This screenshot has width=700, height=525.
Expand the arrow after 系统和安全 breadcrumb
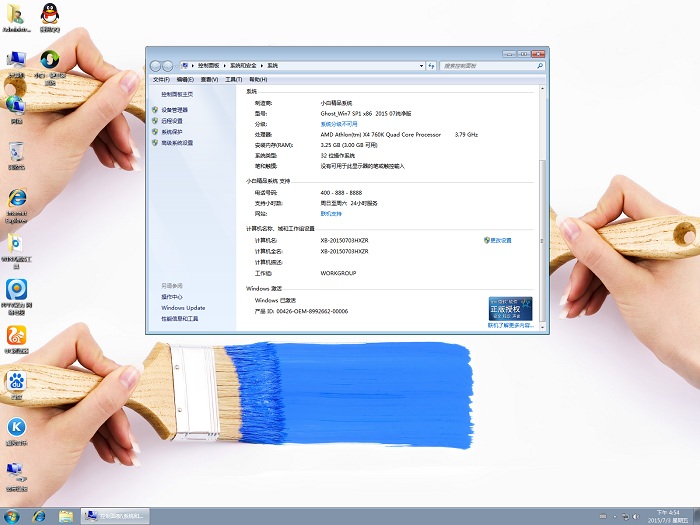click(262, 66)
